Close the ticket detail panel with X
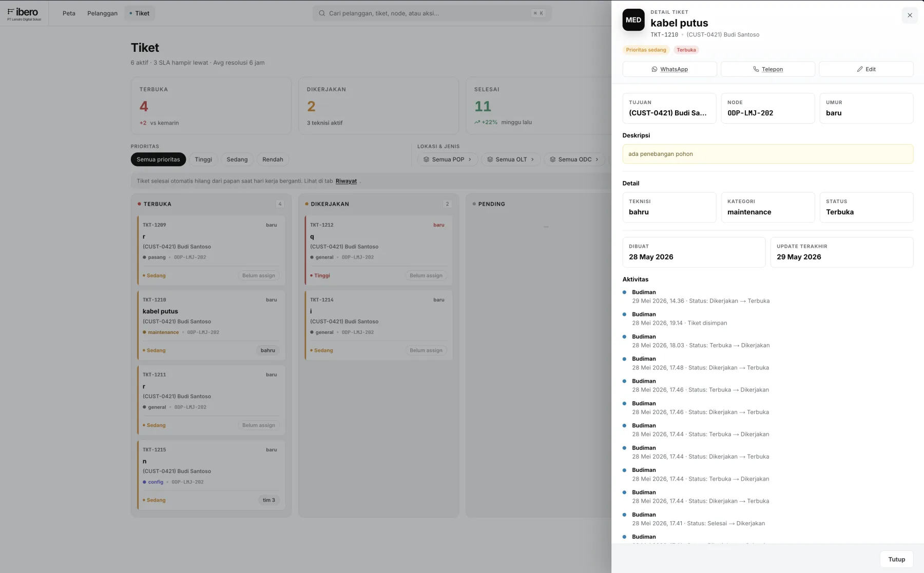 click(910, 15)
